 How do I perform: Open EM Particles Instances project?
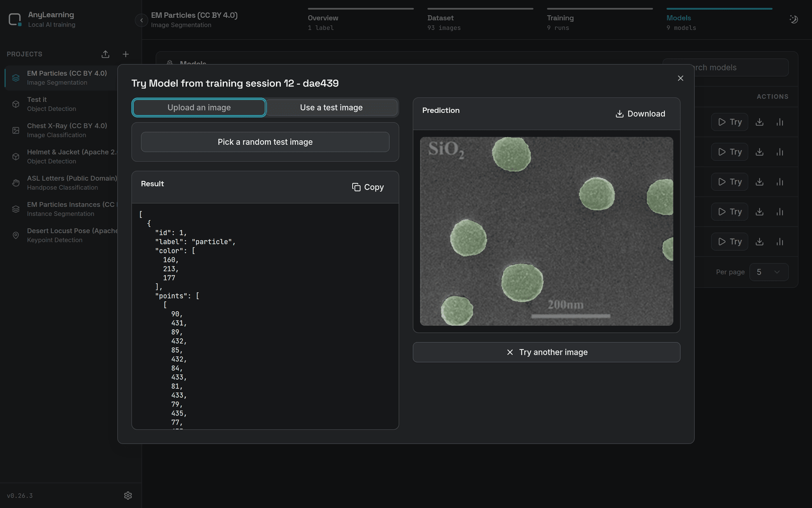point(61,209)
